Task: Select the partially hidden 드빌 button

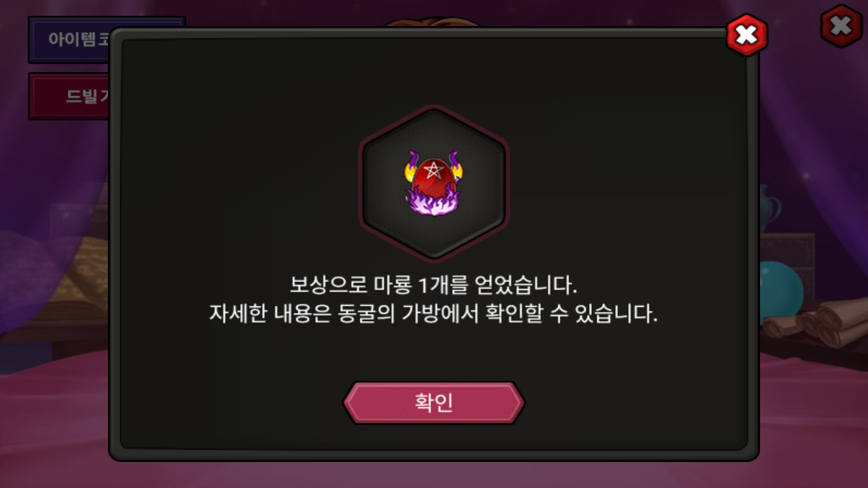Action: click(x=69, y=96)
